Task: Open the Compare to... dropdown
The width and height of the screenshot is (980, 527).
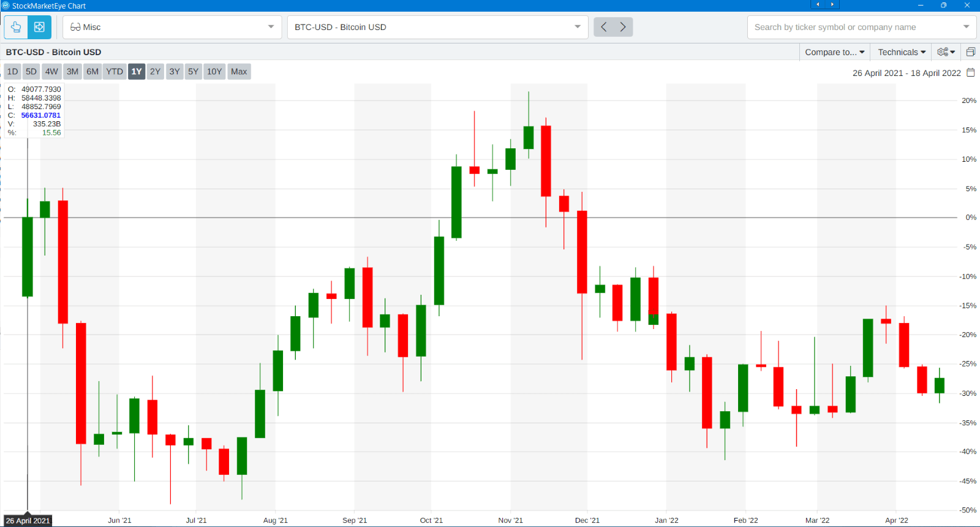Action: tap(834, 52)
